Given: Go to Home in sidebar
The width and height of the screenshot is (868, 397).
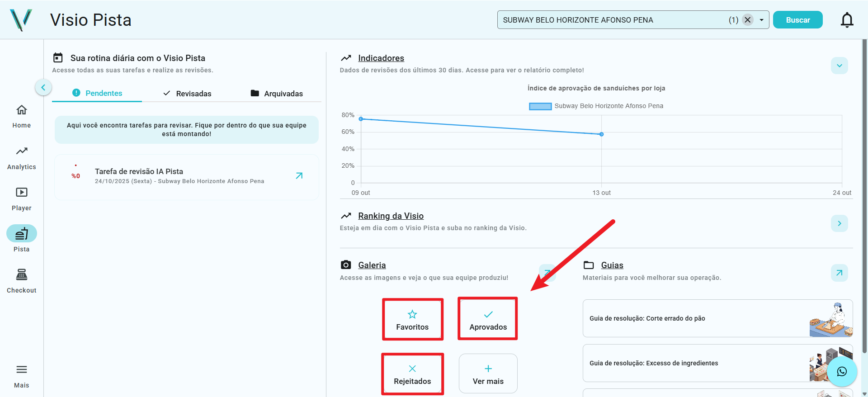Looking at the screenshot, I should [x=22, y=117].
